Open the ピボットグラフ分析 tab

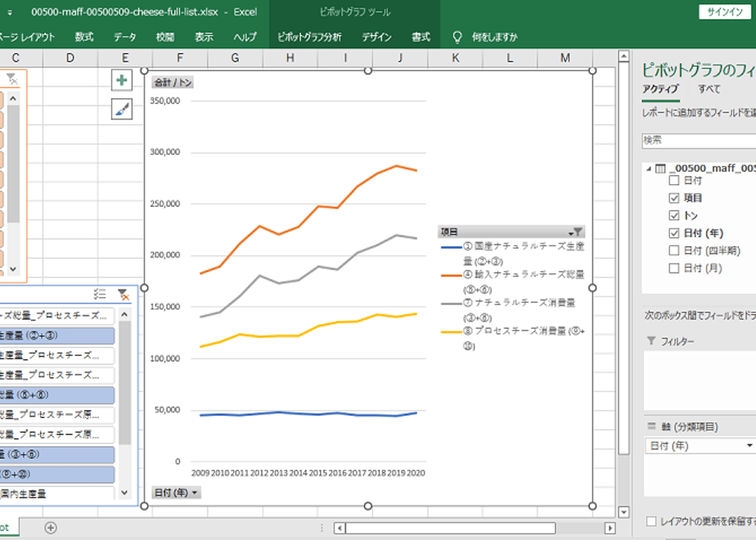309,37
